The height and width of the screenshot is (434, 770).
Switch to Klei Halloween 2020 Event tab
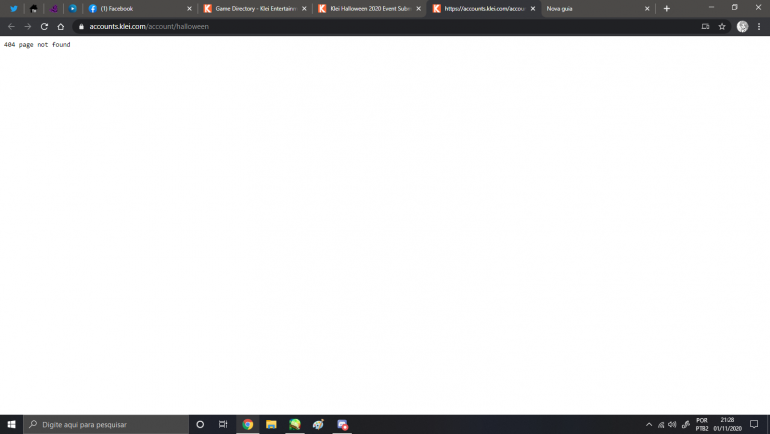(369, 8)
